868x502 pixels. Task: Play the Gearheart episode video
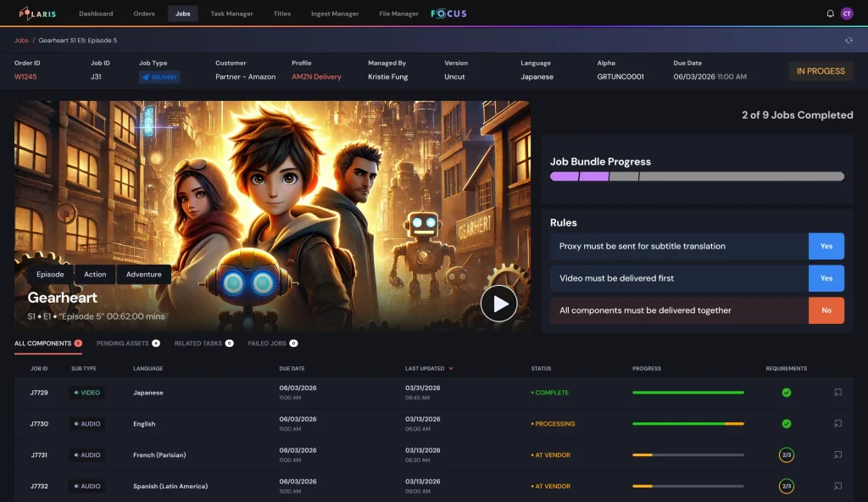pos(498,304)
